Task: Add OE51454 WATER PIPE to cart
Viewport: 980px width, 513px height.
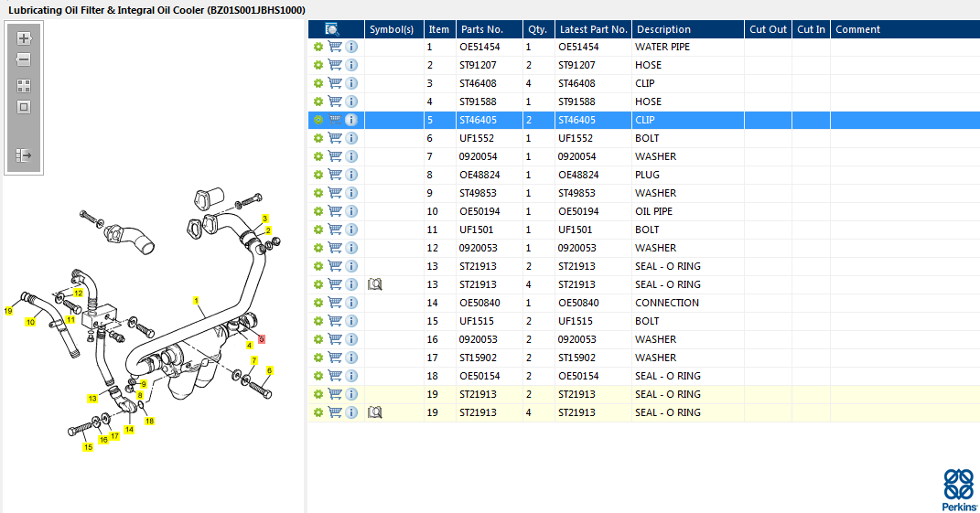Action: tap(335, 47)
